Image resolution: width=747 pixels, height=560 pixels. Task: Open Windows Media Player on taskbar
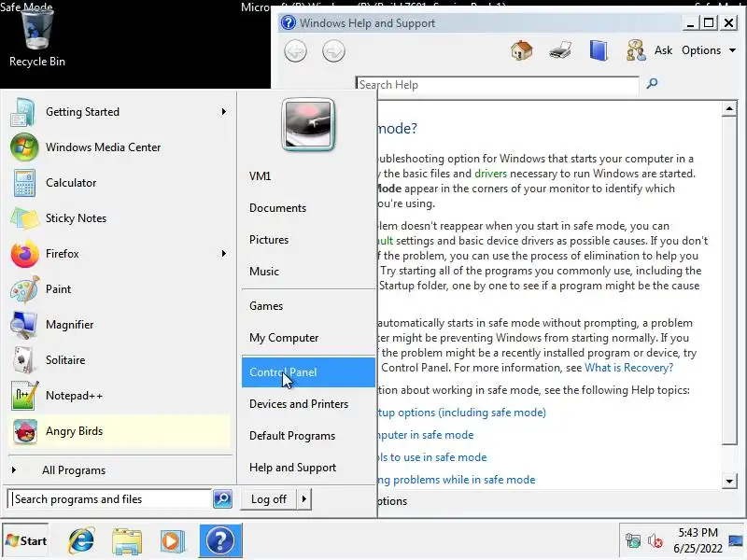(x=172, y=541)
